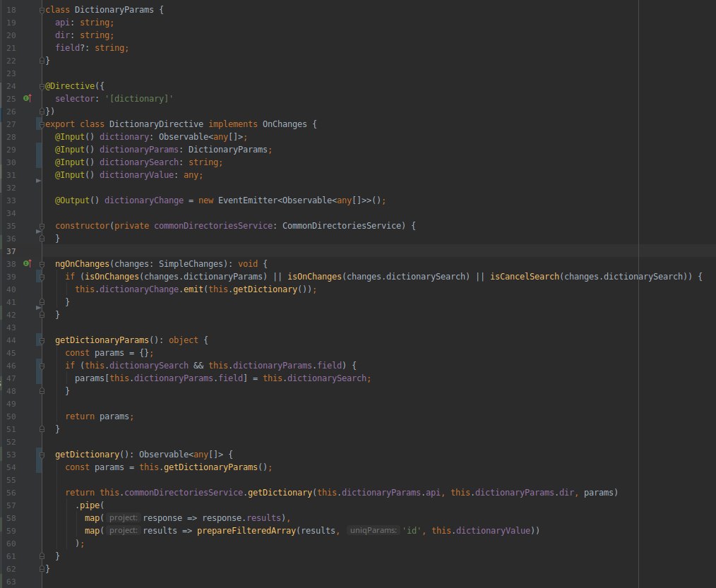Click the 'project:' hint on line 59
716x588 pixels.
point(124,531)
